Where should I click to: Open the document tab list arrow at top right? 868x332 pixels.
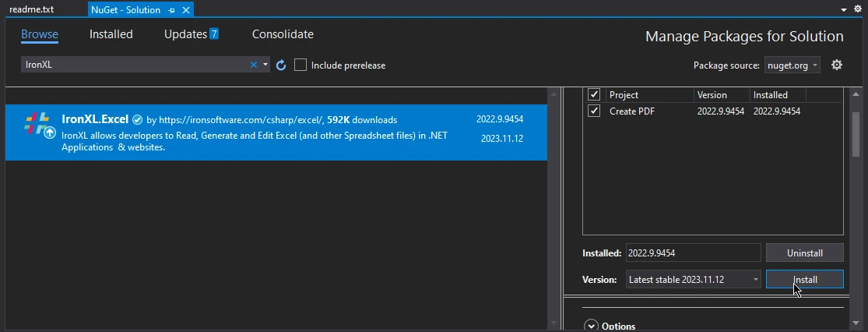click(845, 9)
